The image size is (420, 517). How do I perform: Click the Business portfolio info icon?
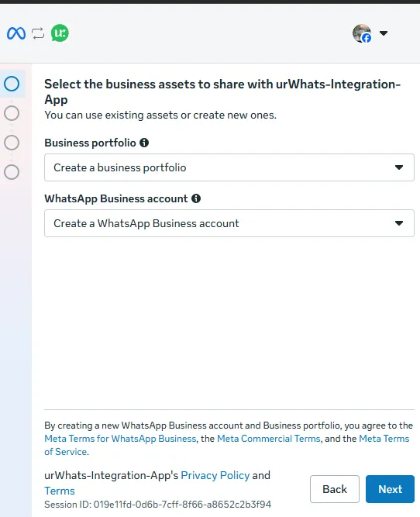[144, 143]
